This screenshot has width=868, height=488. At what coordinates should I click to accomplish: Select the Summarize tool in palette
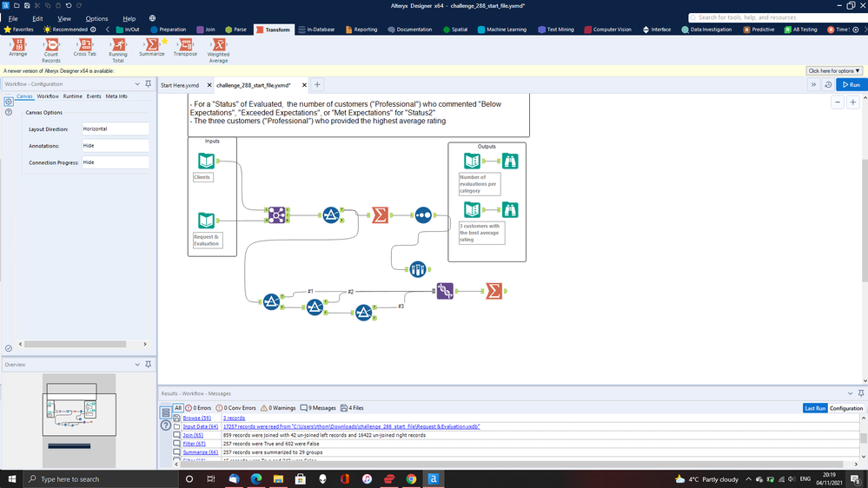pos(152,48)
